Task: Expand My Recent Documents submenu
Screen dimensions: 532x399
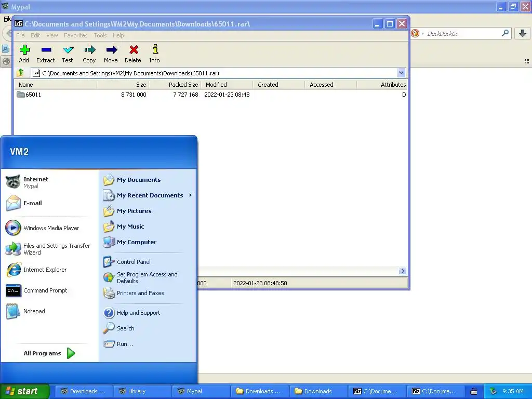Action: 148,195
